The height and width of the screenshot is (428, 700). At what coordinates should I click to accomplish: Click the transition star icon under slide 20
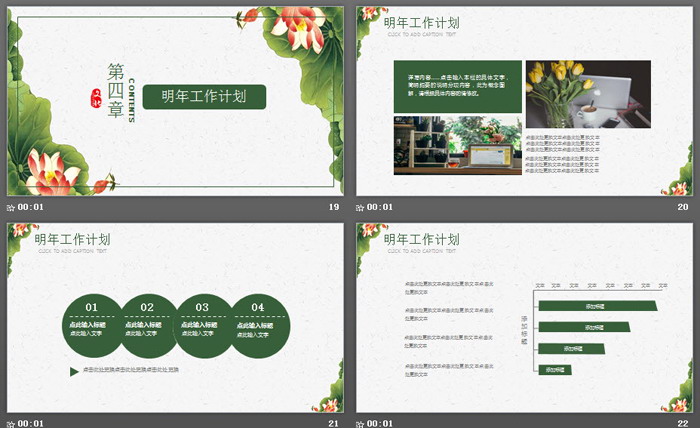click(x=360, y=208)
